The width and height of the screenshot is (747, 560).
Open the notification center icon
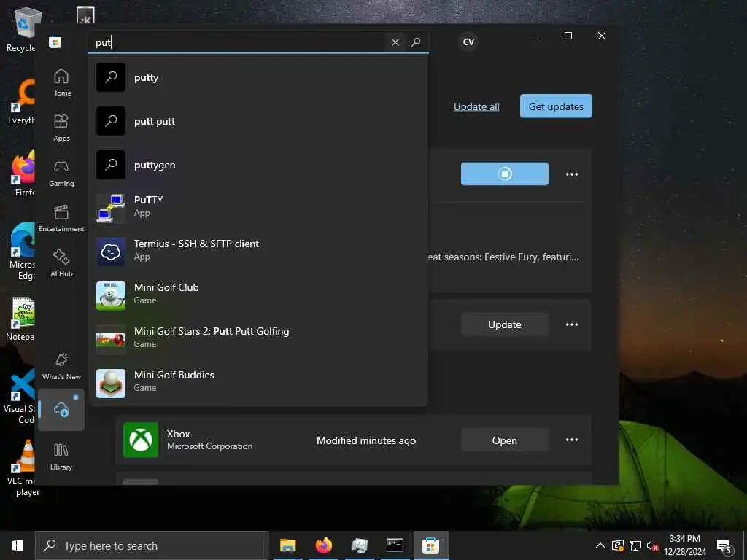point(724,547)
